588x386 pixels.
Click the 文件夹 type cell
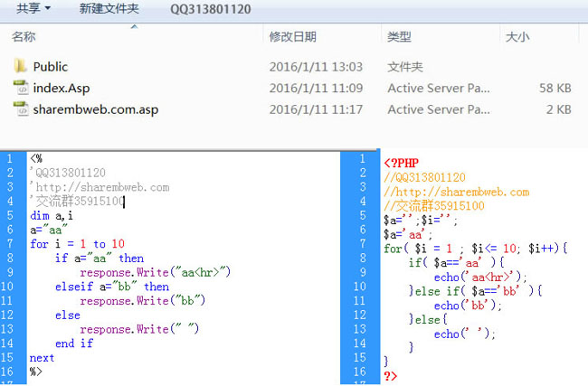[x=405, y=67]
